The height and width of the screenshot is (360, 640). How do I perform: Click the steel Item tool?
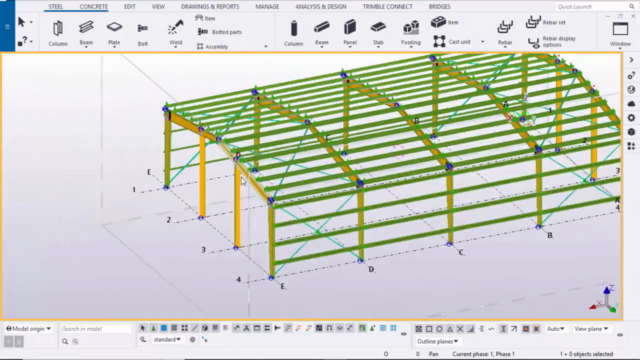(205, 18)
